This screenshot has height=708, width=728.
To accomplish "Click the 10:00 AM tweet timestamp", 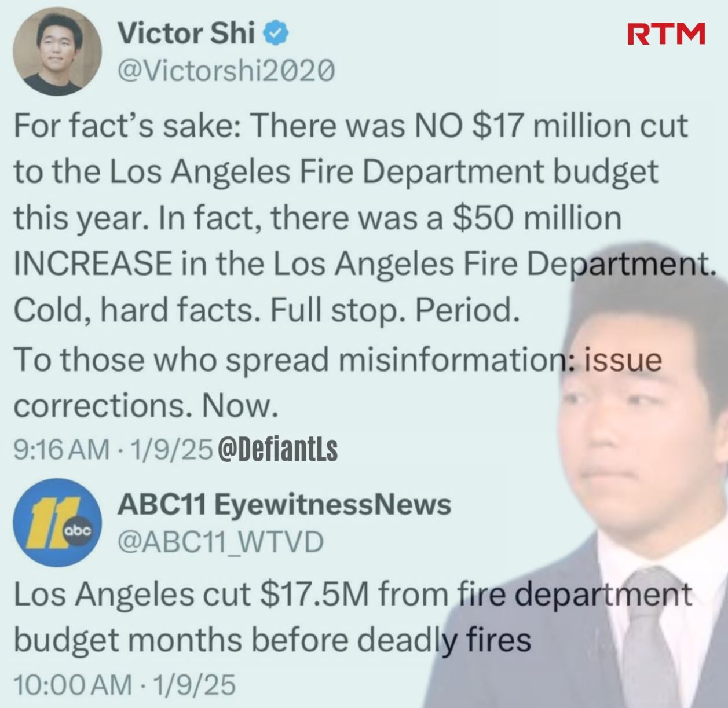I will (72, 685).
